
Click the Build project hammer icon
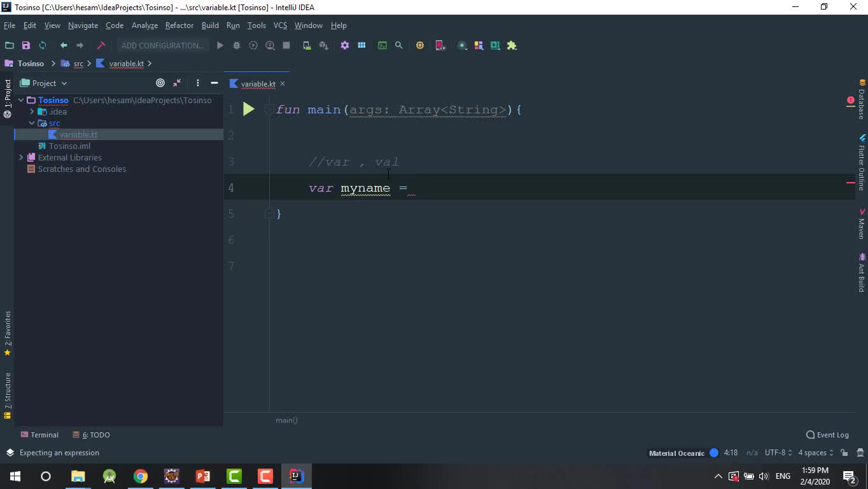pyautogui.click(x=101, y=45)
